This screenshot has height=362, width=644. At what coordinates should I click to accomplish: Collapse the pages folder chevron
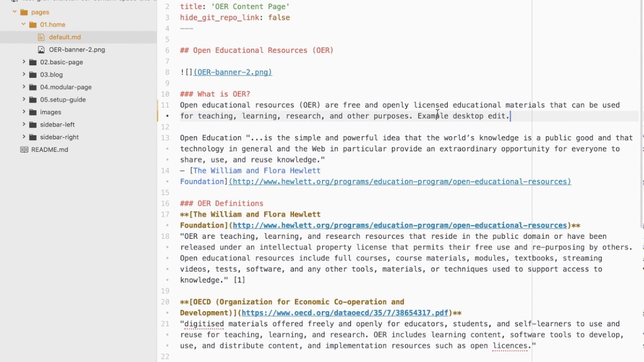15,12
